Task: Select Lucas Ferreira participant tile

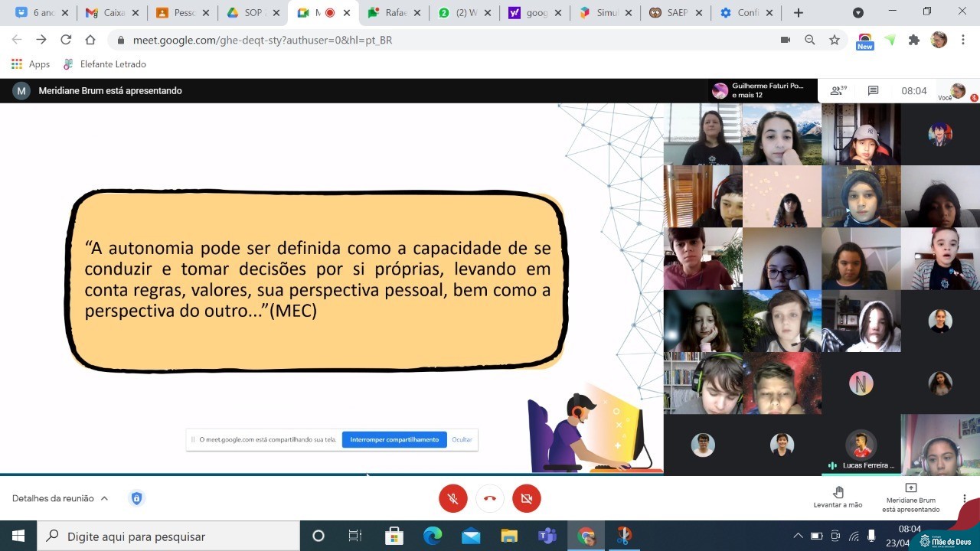Action: (x=861, y=445)
